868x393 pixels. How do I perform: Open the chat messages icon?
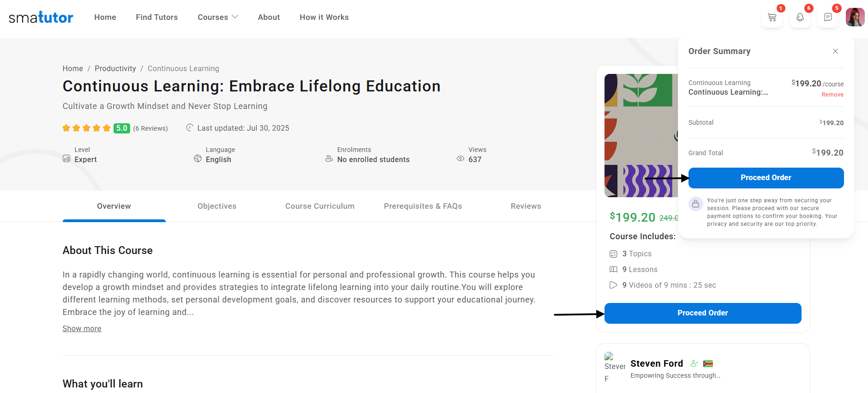coord(828,18)
